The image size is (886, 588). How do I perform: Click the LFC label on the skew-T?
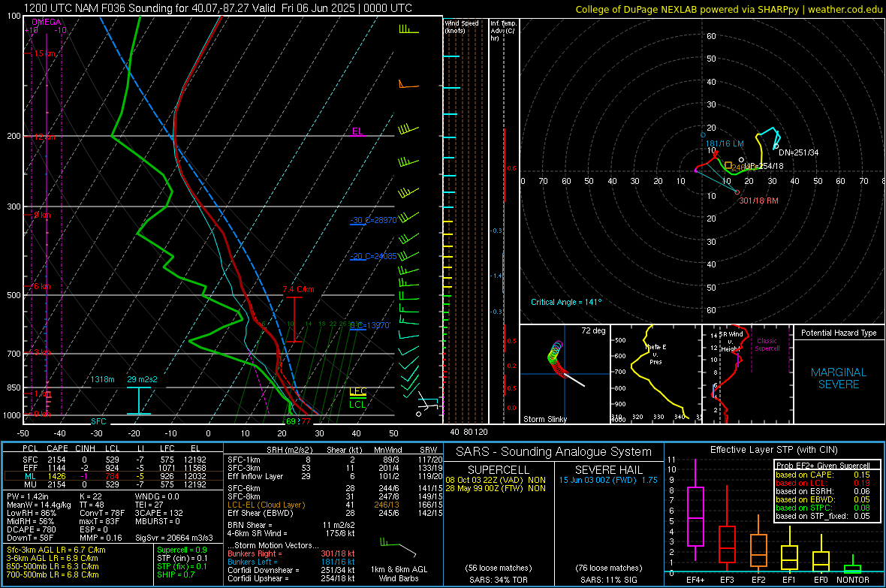(x=357, y=391)
